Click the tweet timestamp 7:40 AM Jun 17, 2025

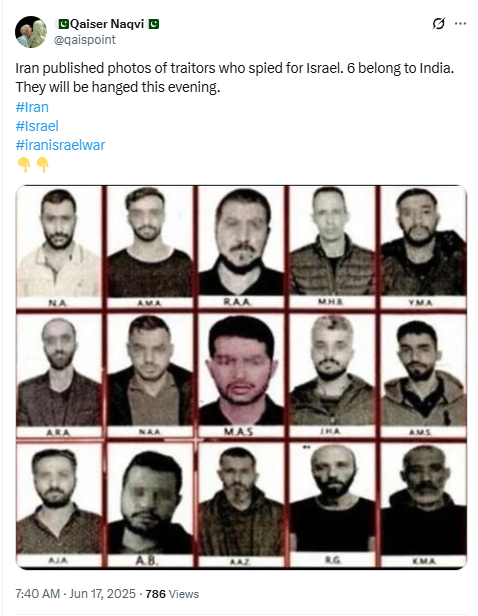pyautogui.click(x=75, y=593)
